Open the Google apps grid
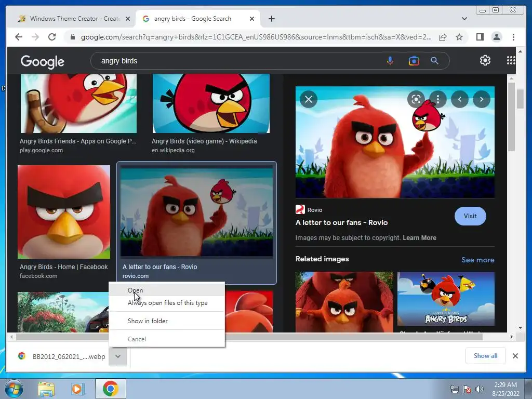The image size is (532, 399). (x=511, y=60)
